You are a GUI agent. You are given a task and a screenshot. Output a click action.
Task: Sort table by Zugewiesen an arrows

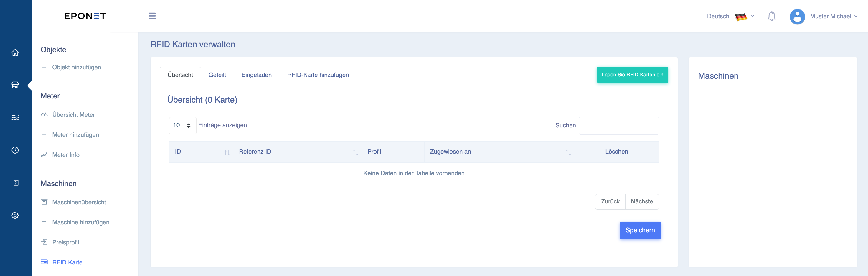(568, 152)
